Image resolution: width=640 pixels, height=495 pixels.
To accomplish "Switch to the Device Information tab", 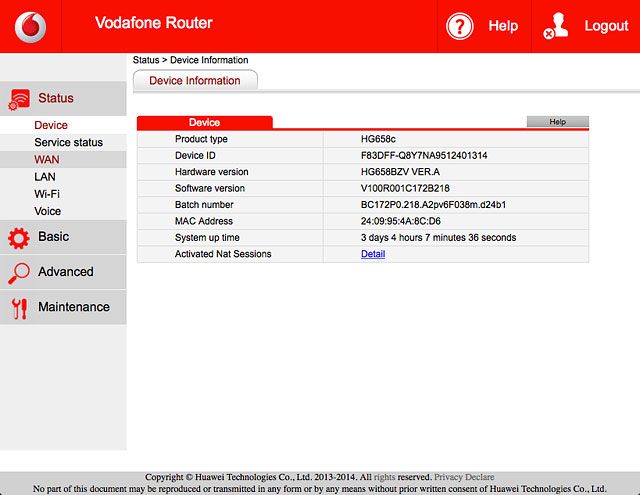I will coord(195,80).
